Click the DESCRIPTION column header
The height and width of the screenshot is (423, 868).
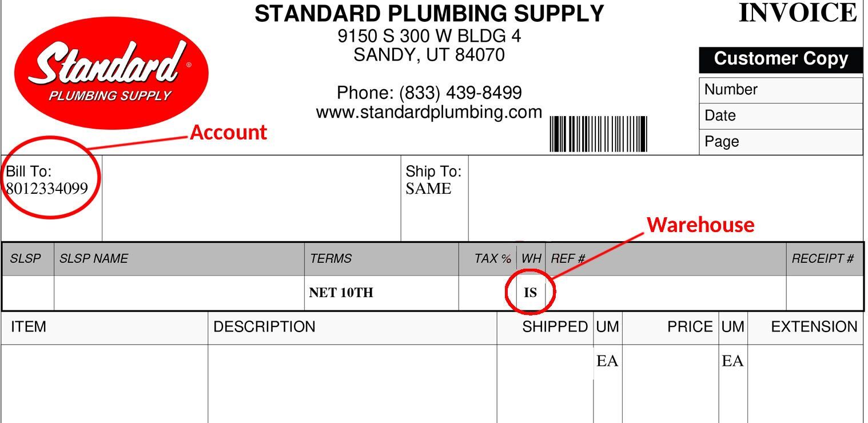click(x=264, y=327)
